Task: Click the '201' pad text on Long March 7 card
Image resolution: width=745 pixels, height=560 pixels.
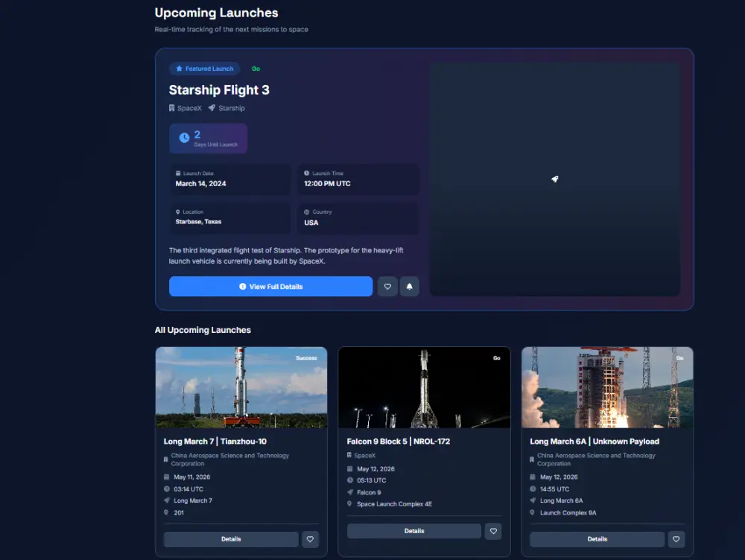Action: 179,512
